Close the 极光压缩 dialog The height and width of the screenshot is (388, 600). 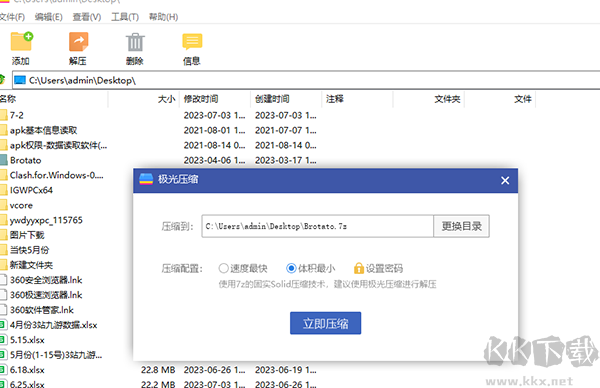pos(505,180)
